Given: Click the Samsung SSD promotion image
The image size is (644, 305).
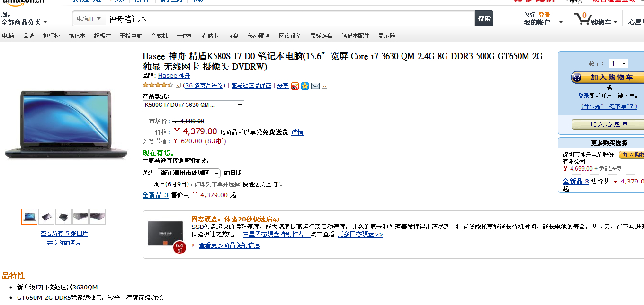Looking at the screenshot, I should [165, 233].
